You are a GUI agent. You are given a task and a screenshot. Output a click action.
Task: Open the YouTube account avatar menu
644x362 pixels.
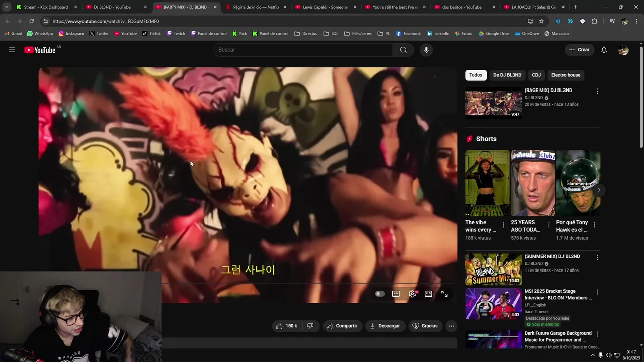click(623, 50)
